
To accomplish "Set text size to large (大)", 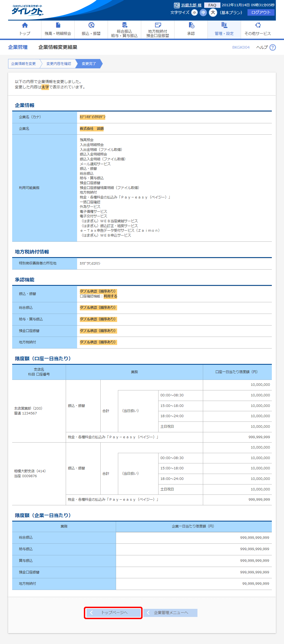I will tap(213, 12).
